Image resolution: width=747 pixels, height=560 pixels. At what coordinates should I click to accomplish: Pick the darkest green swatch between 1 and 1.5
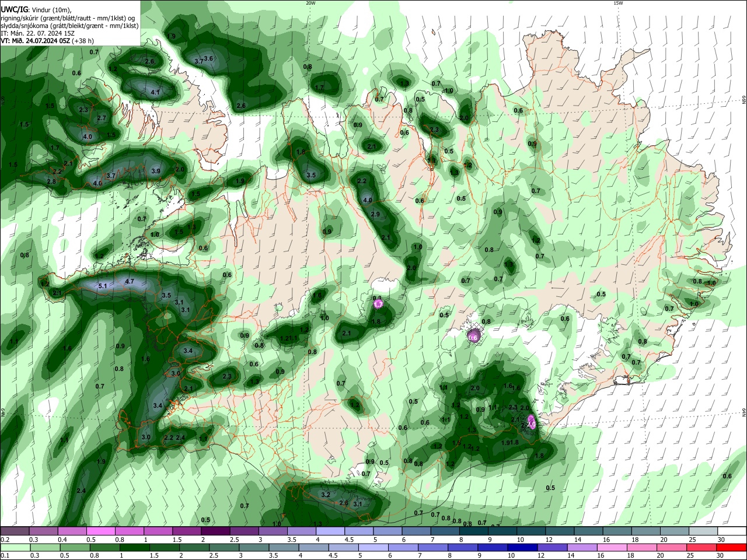coord(134,547)
